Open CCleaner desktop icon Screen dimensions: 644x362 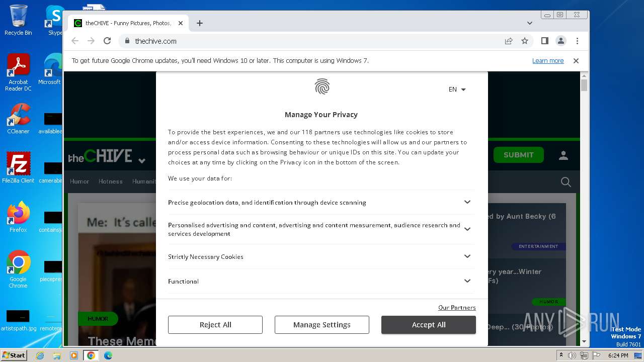(18, 119)
